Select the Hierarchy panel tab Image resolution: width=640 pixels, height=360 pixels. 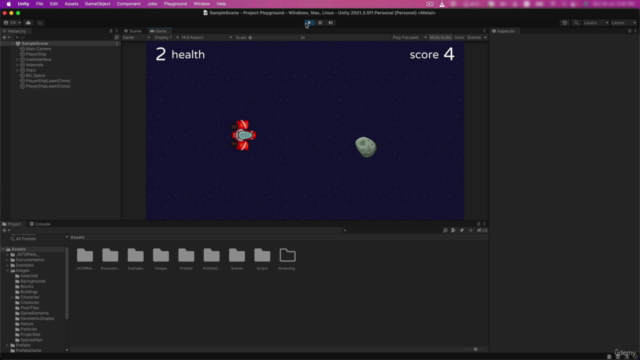(x=14, y=31)
